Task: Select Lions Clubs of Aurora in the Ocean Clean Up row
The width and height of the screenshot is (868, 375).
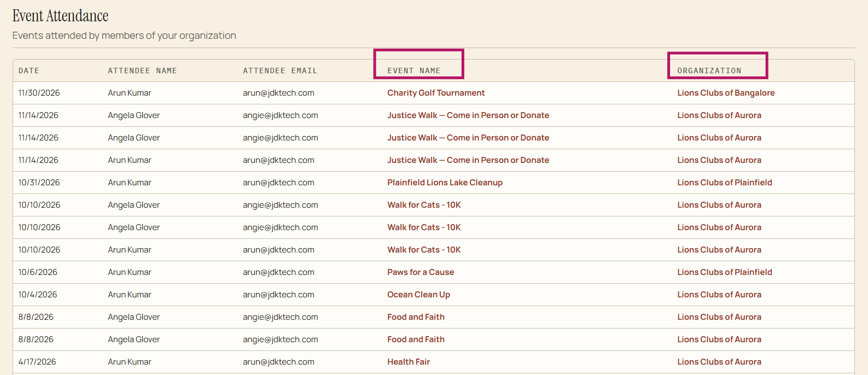Action: tap(719, 295)
